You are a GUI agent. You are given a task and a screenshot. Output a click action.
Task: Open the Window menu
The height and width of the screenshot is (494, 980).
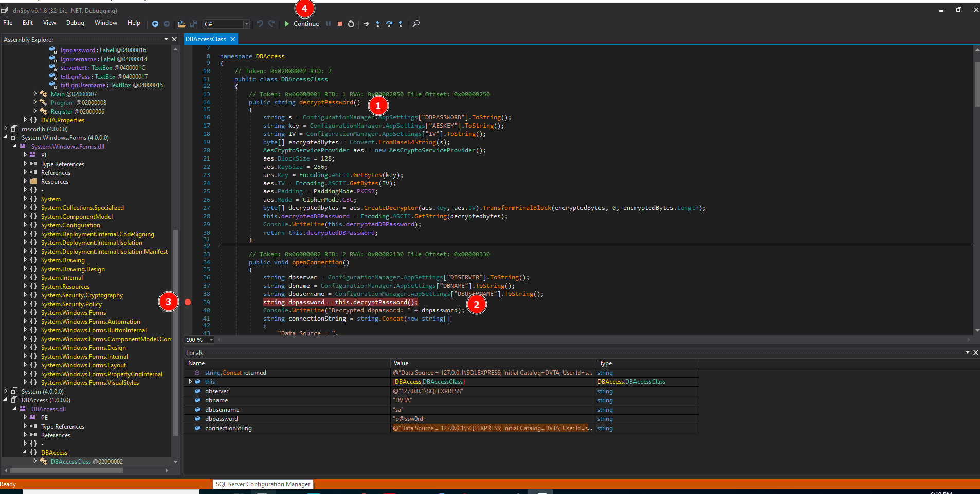tap(106, 23)
